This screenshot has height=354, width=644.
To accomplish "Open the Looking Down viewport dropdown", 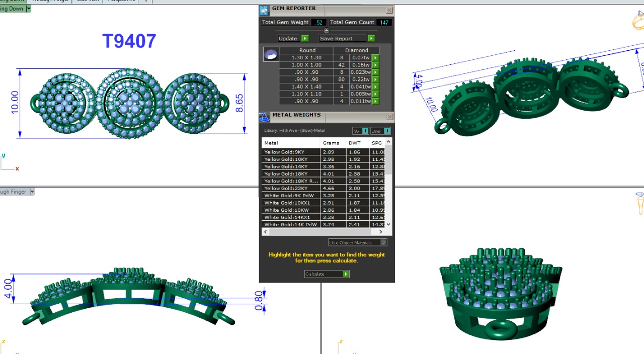I will point(29,9).
